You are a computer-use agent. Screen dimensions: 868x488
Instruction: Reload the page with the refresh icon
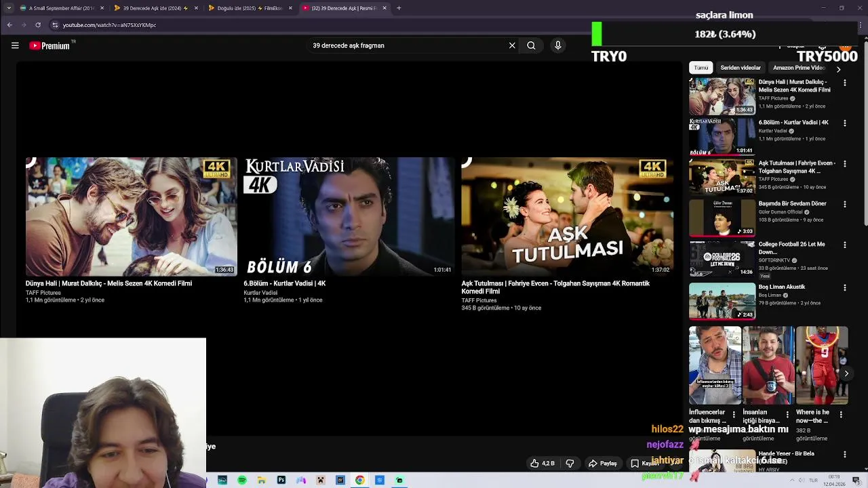[38, 25]
